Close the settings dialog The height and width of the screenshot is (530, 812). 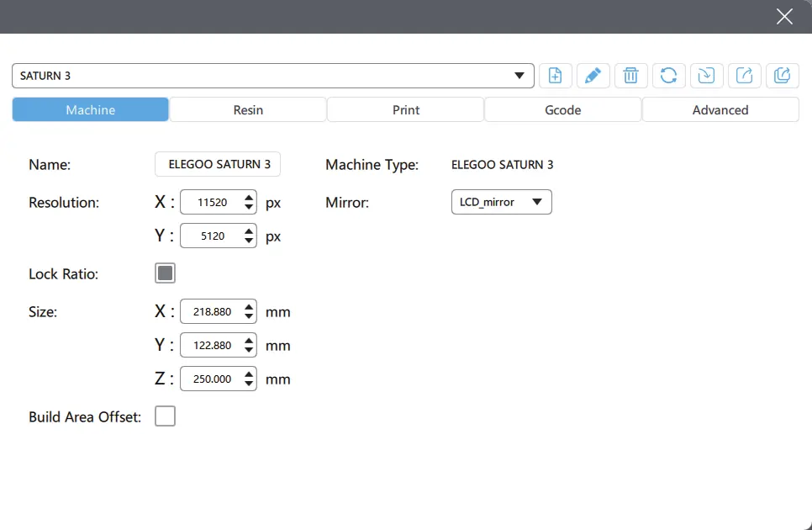[784, 17]
